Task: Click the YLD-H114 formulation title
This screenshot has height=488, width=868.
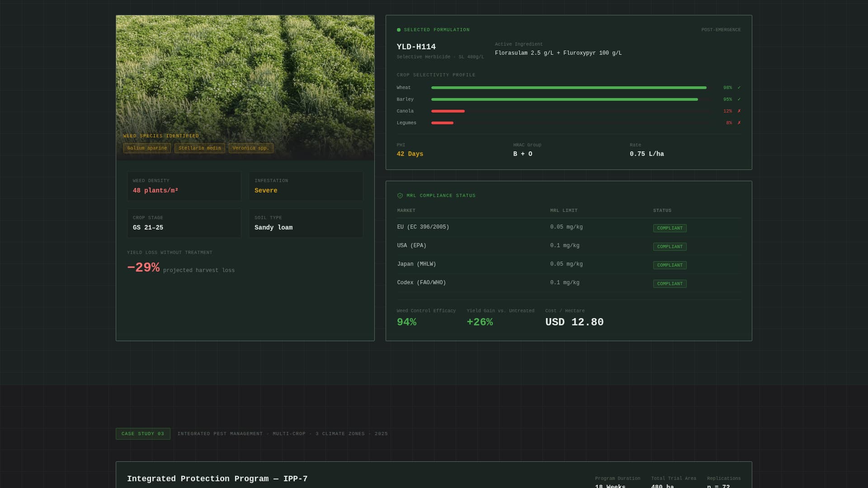Action: 416,47
